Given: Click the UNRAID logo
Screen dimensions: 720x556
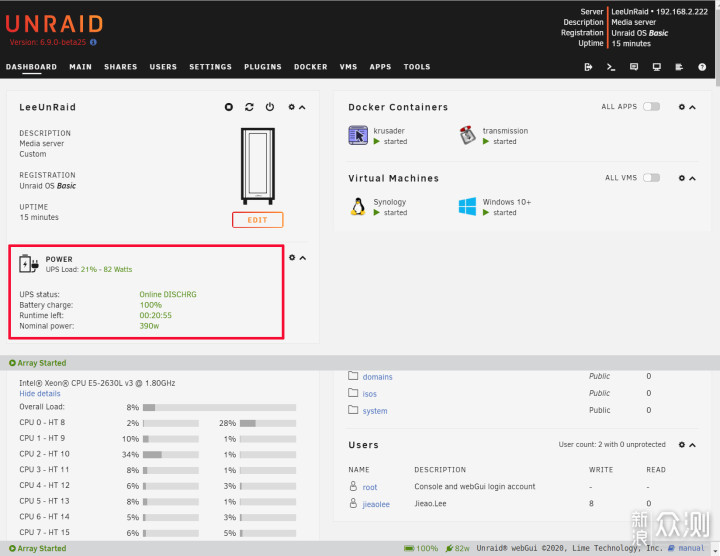Looking at the screenshot, I should pos(54,24).
